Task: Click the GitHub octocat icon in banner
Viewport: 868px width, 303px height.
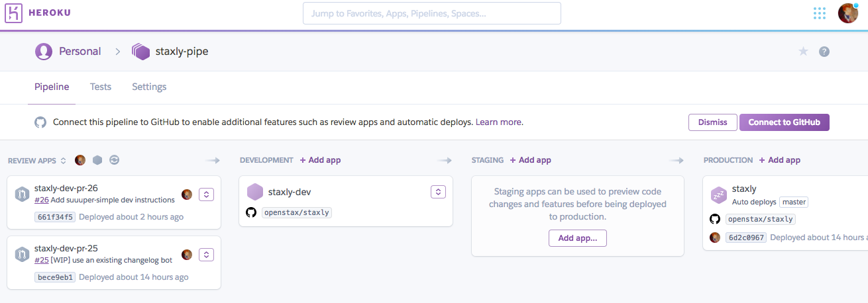Action: click(x=40, y=122)
